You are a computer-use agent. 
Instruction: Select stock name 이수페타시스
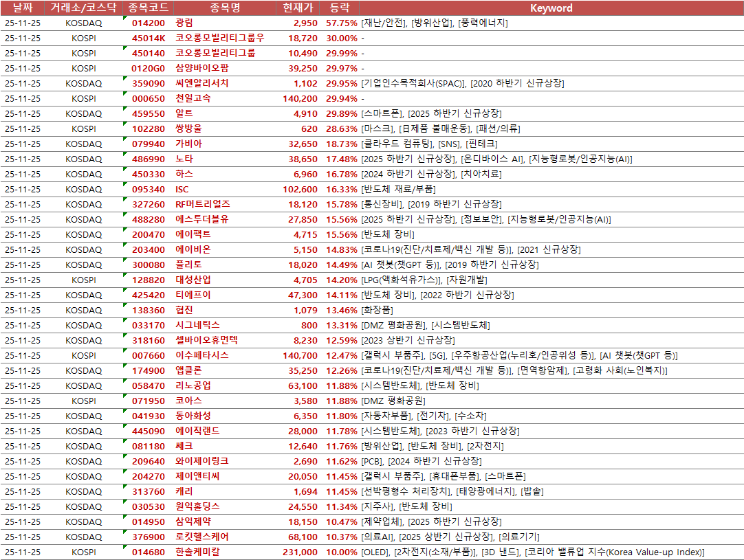[x=202, y=355]
